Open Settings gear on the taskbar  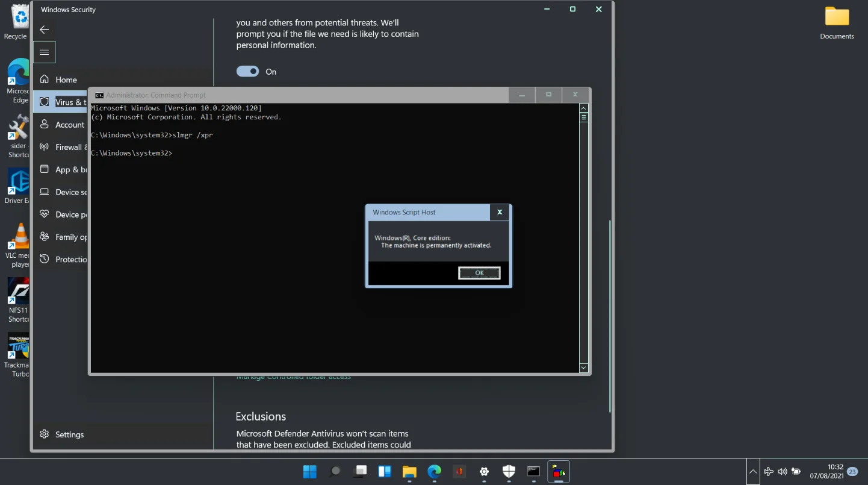[x=484, y=472]
